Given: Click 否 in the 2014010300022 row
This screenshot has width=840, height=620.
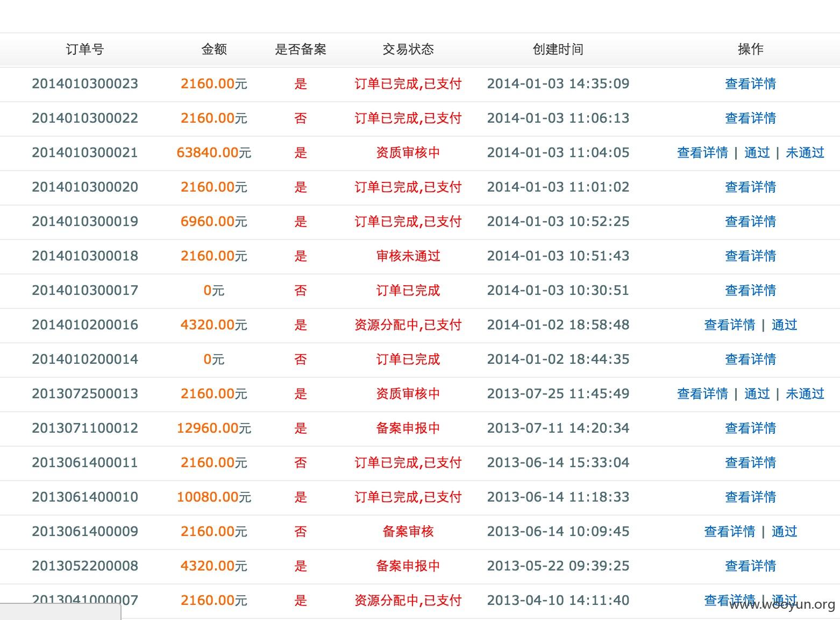Looking at the screenshot, I should [x=301, y=118].
